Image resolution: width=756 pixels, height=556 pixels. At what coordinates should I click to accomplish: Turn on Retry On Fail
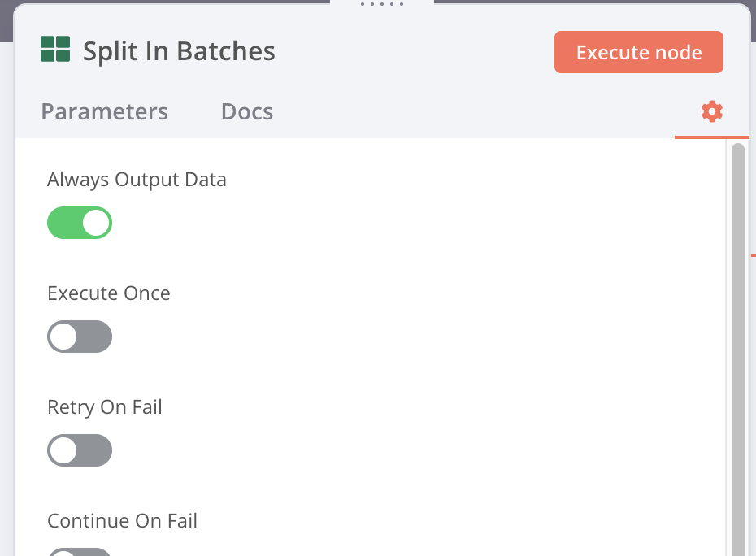tap(80, 450)
